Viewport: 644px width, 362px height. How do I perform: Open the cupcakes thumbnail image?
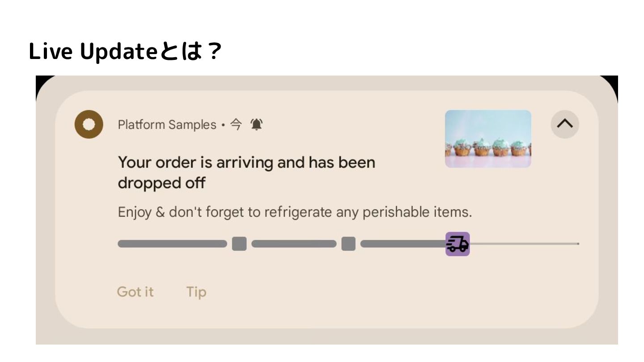488,139
